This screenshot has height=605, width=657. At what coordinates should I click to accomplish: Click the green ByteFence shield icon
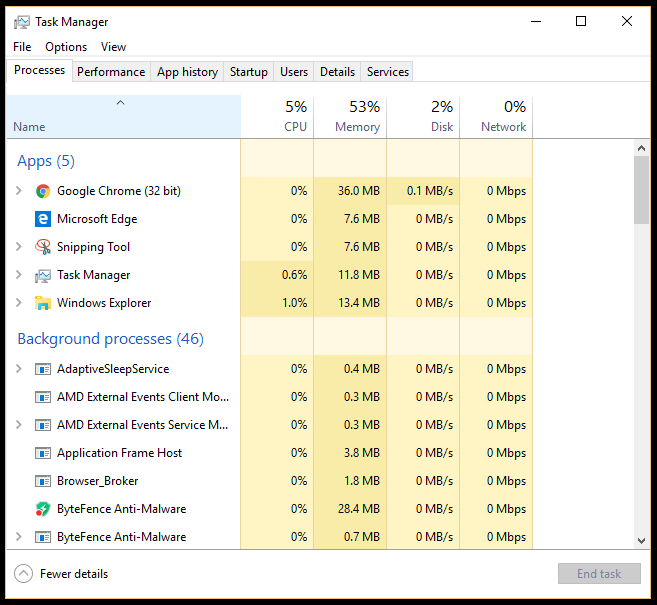click(x=43, y=509)
